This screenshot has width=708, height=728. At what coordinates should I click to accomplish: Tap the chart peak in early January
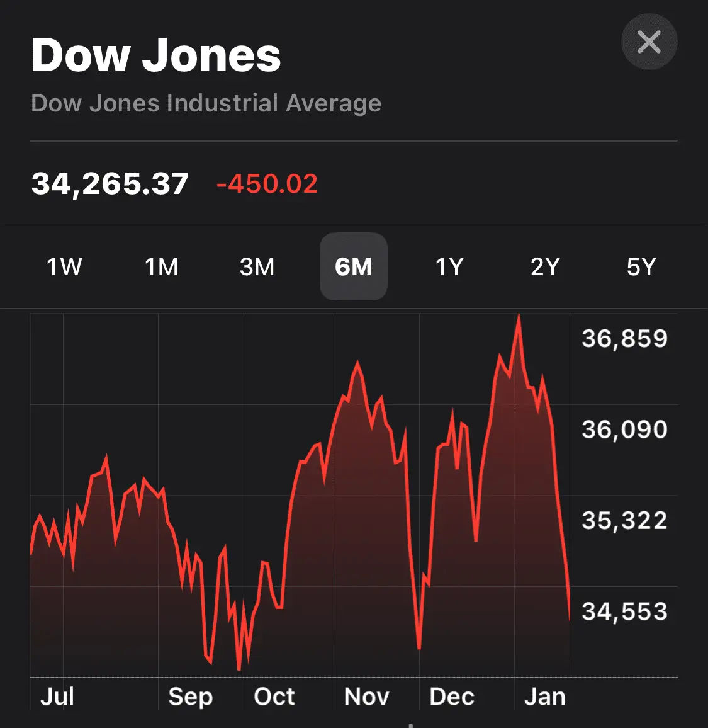tap(519, 316)
